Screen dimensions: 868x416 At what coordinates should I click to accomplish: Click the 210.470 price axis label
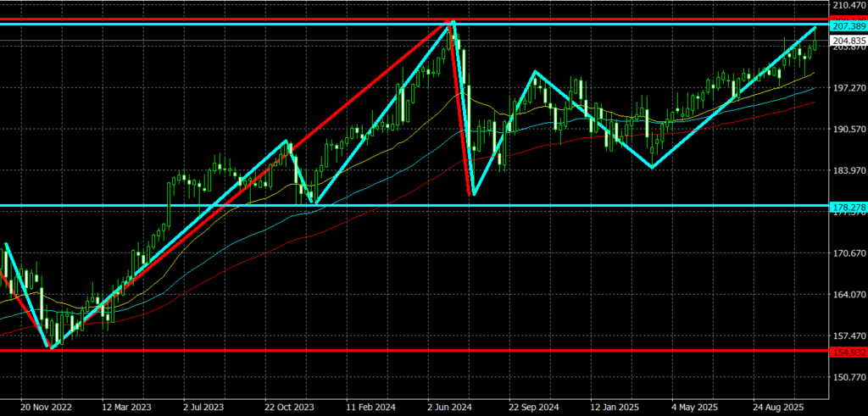point(847,6)
